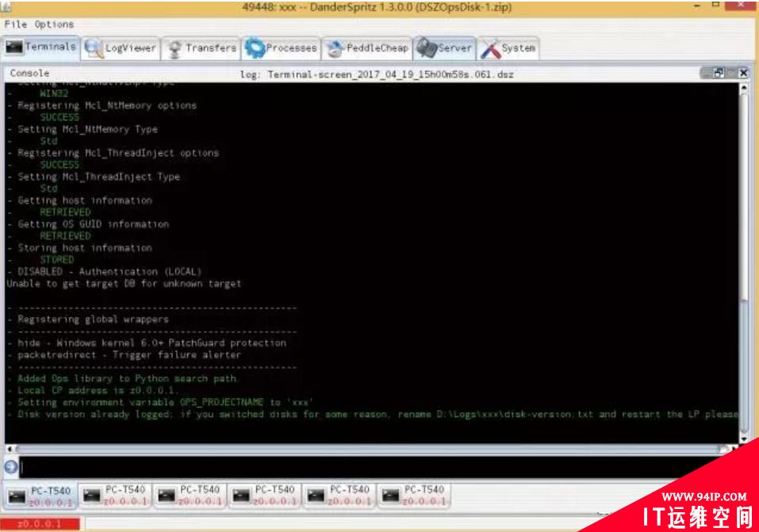Switch to the LogViewer tab
This screenshot has height=532, width=759.
click(121, 48)
